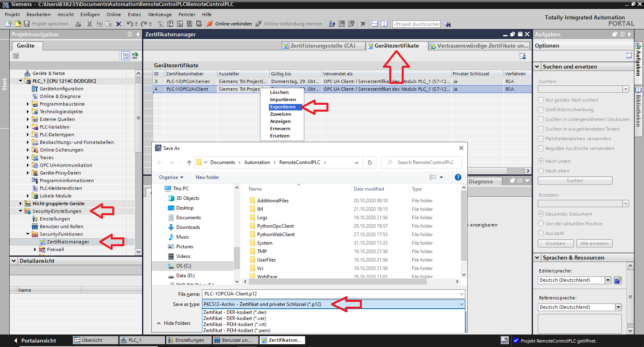Toggle Suchen in untergeordneten Strukturen checkbox
The height and width of the screenshot is (347, 644).
pos(541,119)
